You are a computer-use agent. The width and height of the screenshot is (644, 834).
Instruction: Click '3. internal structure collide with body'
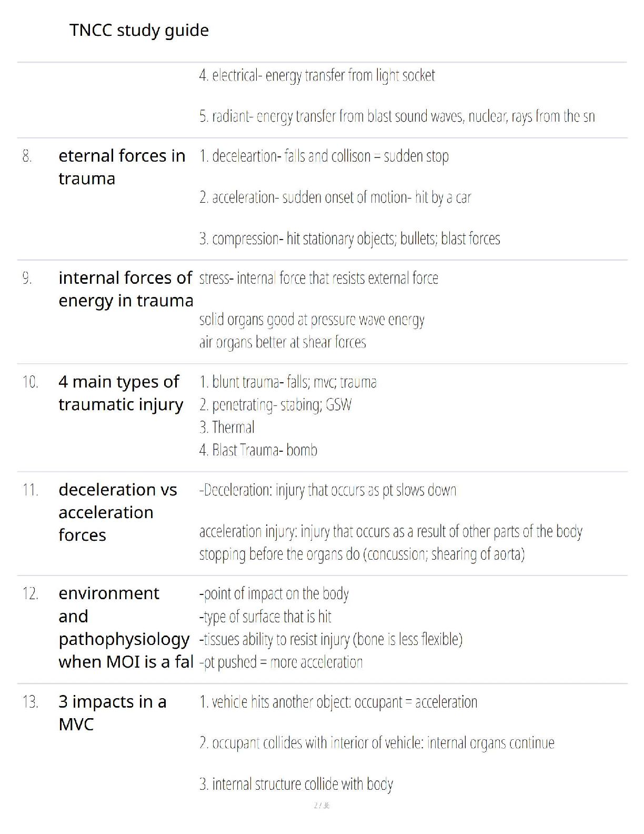296,785
